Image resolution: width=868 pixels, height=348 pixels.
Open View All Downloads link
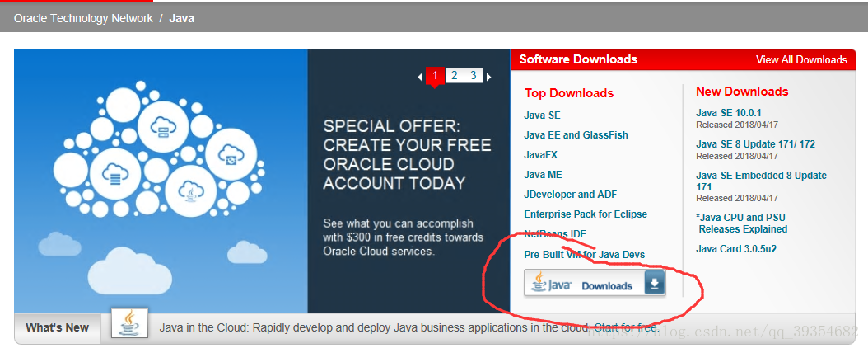click(x=801, y=60)
